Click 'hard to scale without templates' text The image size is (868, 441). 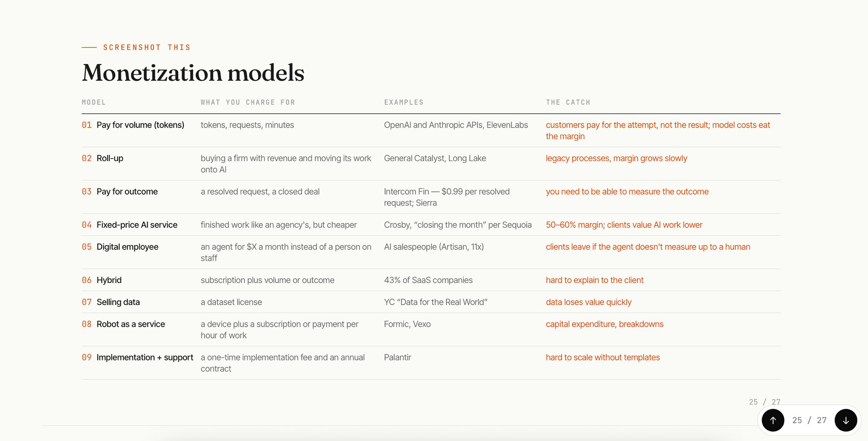click(x=603, y=357)
